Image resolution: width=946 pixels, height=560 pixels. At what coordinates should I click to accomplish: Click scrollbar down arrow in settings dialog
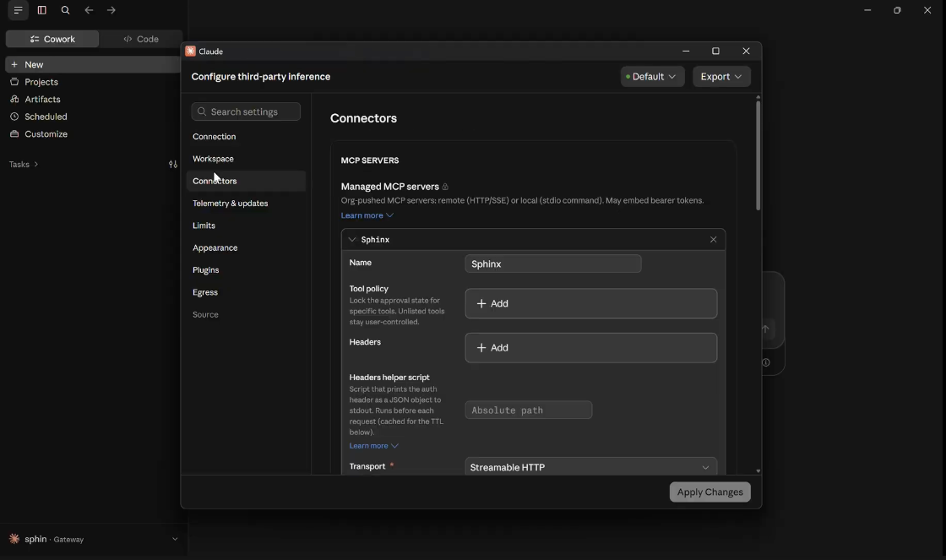(x=758, y=471)
